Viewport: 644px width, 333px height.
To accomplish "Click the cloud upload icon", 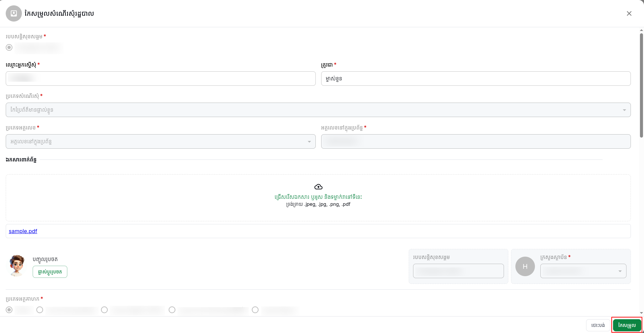I will click(x=318, y=187).
